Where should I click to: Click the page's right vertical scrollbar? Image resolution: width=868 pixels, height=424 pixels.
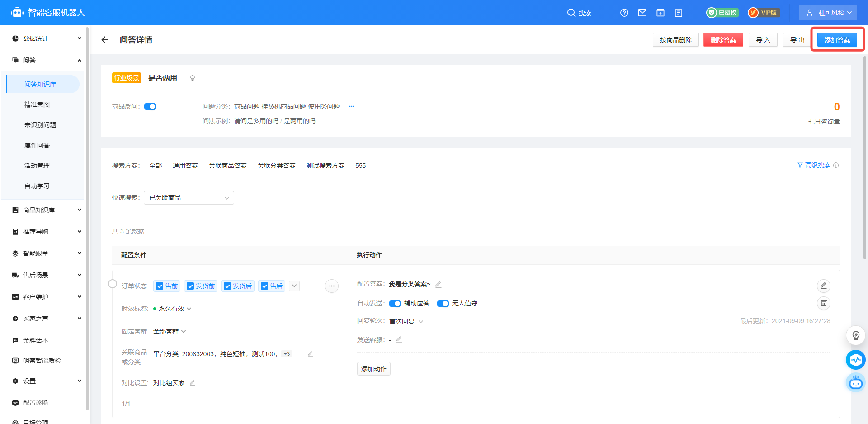(865, 157)
